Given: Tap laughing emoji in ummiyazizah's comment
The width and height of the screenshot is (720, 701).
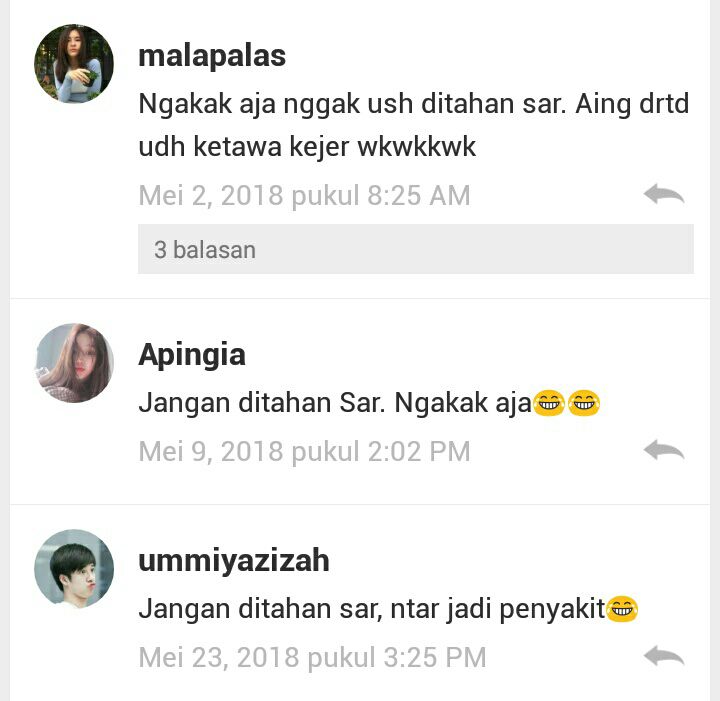Looking at the screenshot, I should click(622, 609).
